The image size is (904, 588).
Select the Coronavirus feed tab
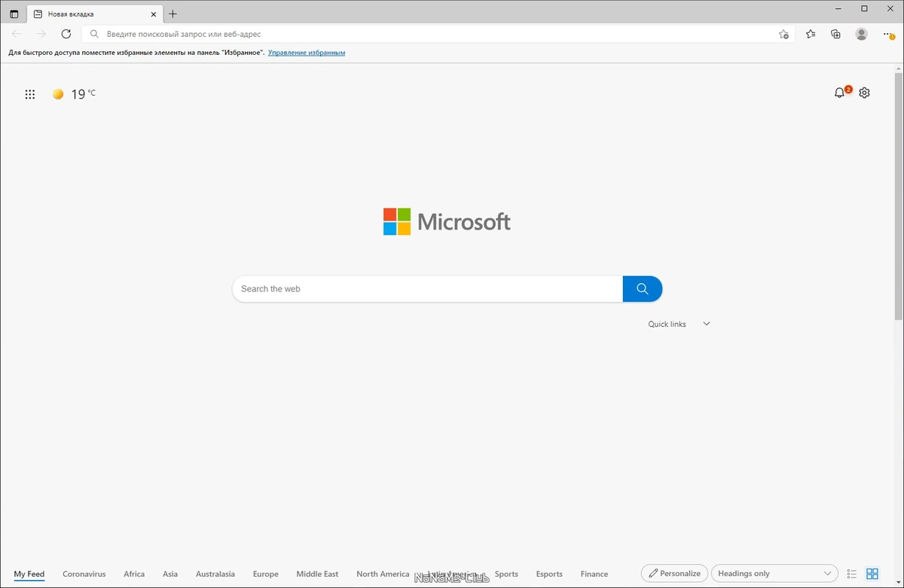(x=84, y=574)
